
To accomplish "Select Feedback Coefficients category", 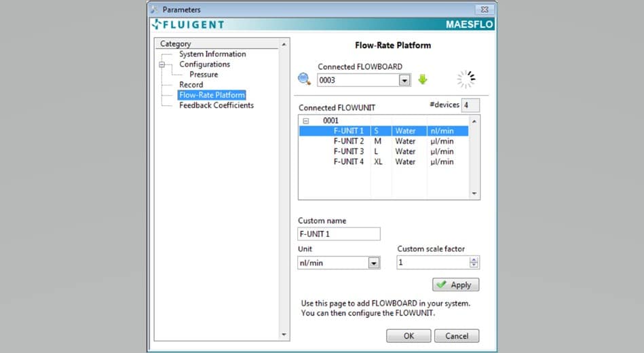I will (x=216, y=105).
